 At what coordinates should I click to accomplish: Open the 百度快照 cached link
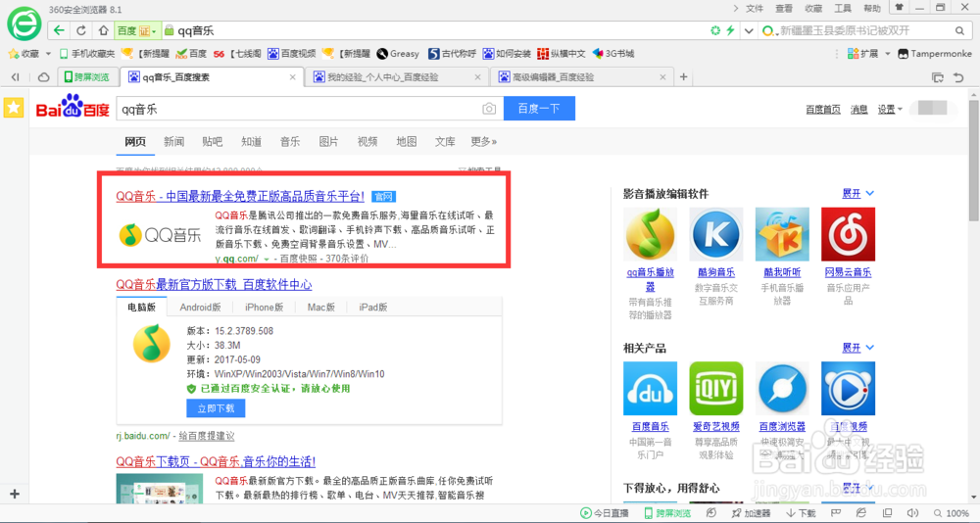[298, 259]
